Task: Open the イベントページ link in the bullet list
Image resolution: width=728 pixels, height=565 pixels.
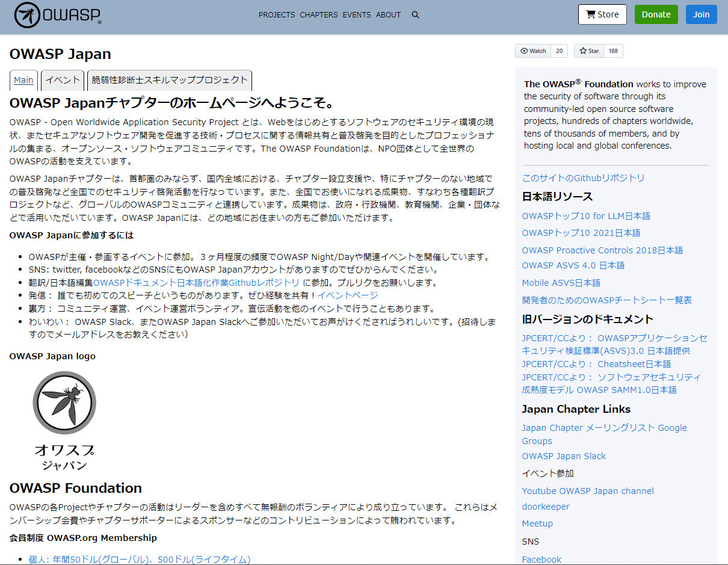Action: (x=348, y=295)
